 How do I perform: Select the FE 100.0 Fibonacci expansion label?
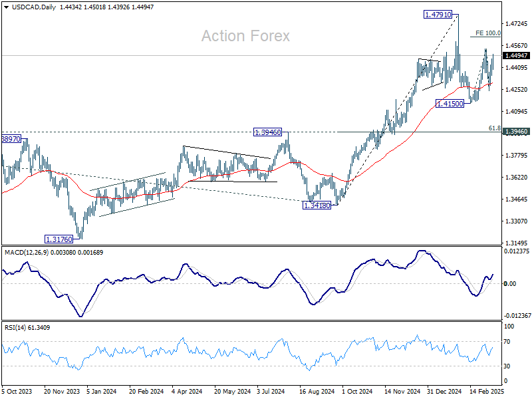(488, 33)
